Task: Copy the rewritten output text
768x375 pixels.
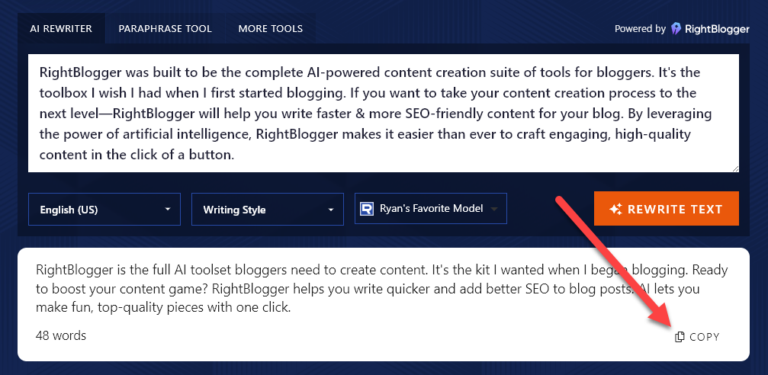Action: (697, 337)
